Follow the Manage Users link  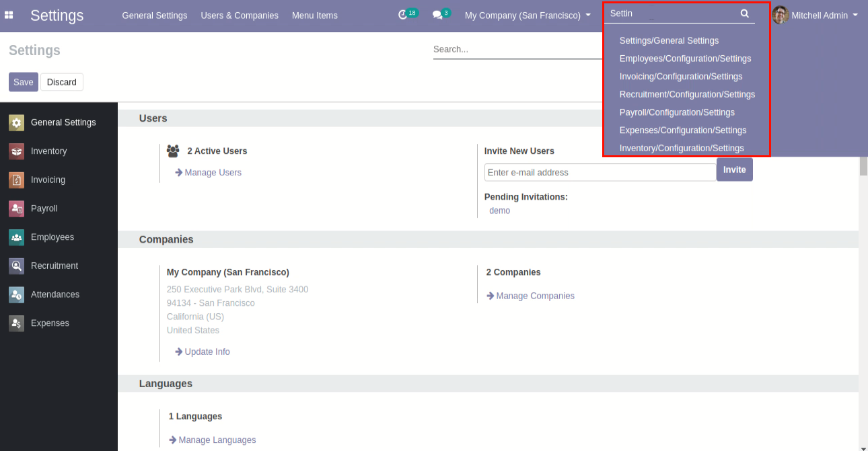[x=213, y=173]
